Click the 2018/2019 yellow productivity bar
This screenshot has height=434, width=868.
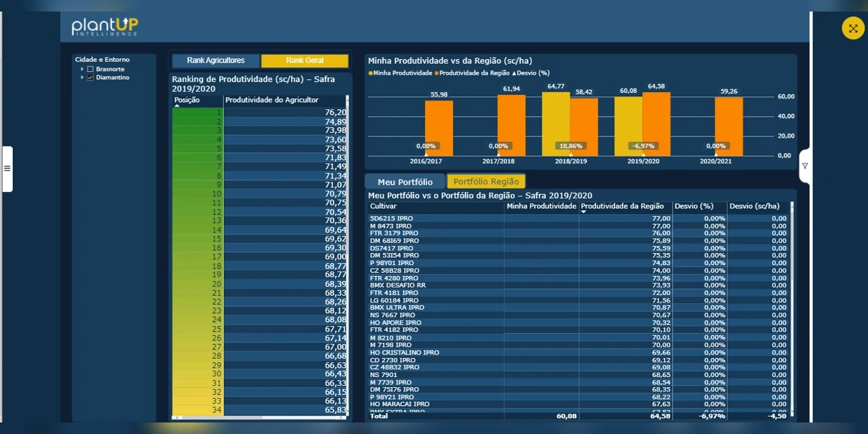[555, 124]
